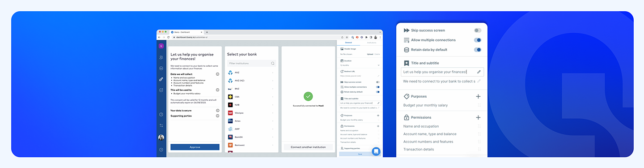Show info for Data we will collect
This screenshot has height=168, width=644.
pos(218,74)
